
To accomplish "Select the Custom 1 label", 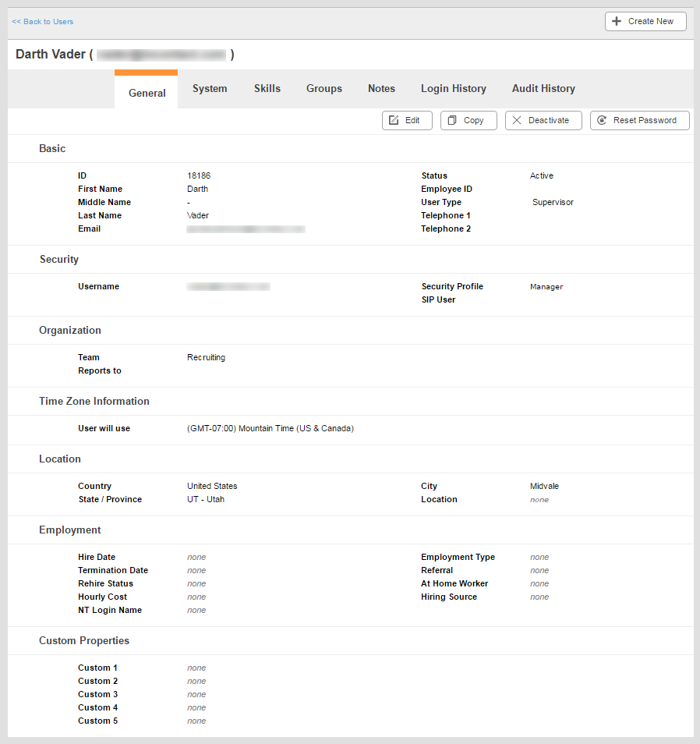I will pos(97,668).
